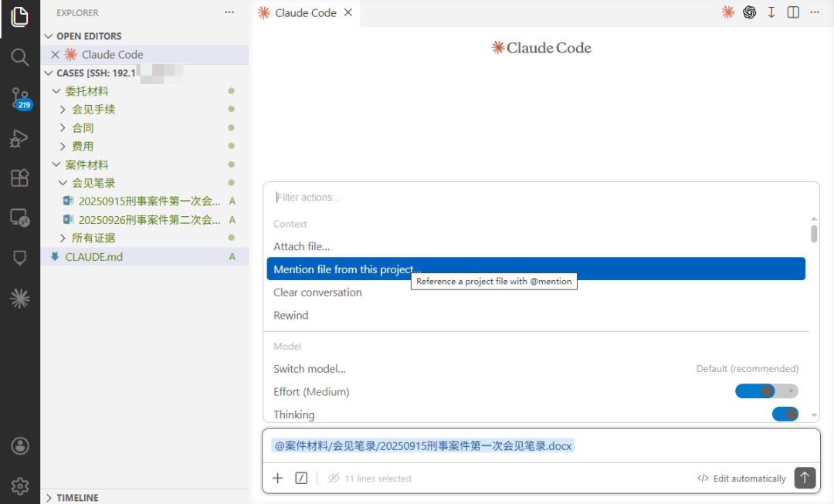Close Claude Code in Open Editors list

(55, 54)
